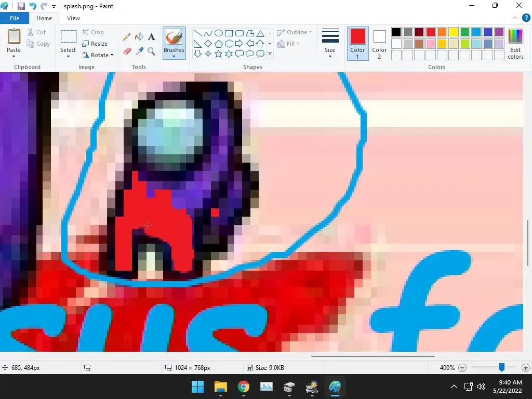Pick the pink color swatch

click(x=431, y=44)
